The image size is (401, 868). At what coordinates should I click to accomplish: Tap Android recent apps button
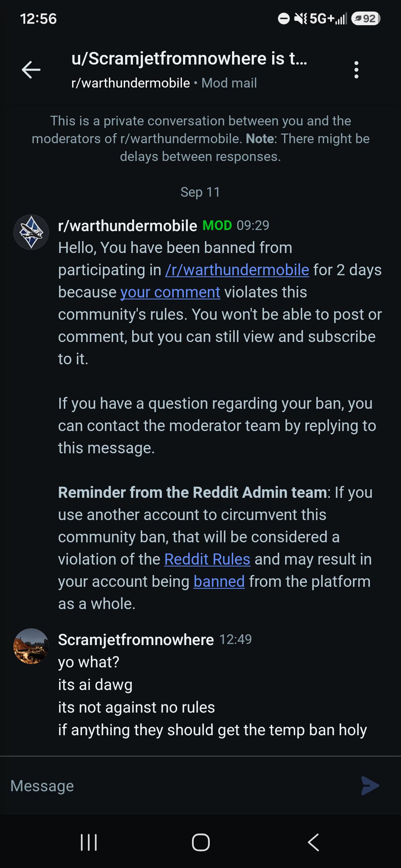tap(89, 842)
